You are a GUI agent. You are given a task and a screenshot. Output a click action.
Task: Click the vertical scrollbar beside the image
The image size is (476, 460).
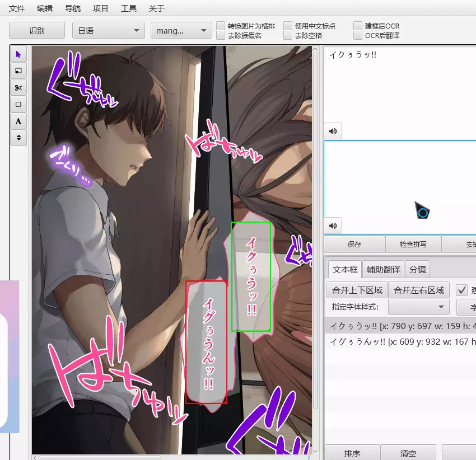pos(315,224)
